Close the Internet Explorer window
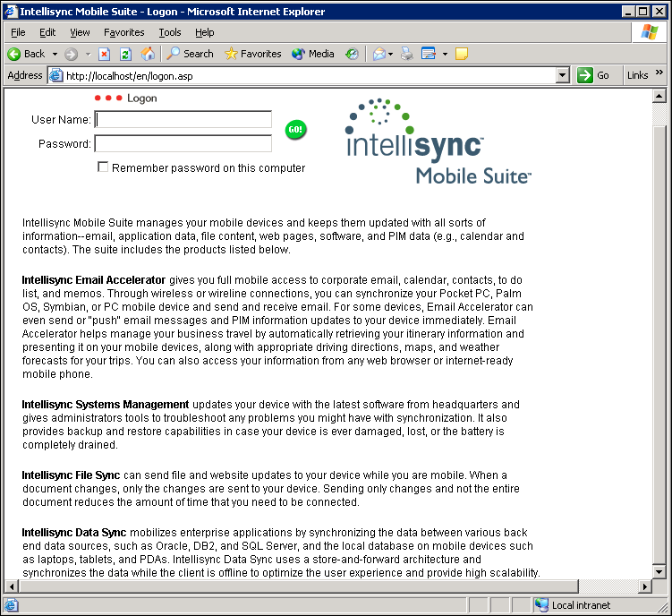The image size is (672, 616). pos(659,12)
